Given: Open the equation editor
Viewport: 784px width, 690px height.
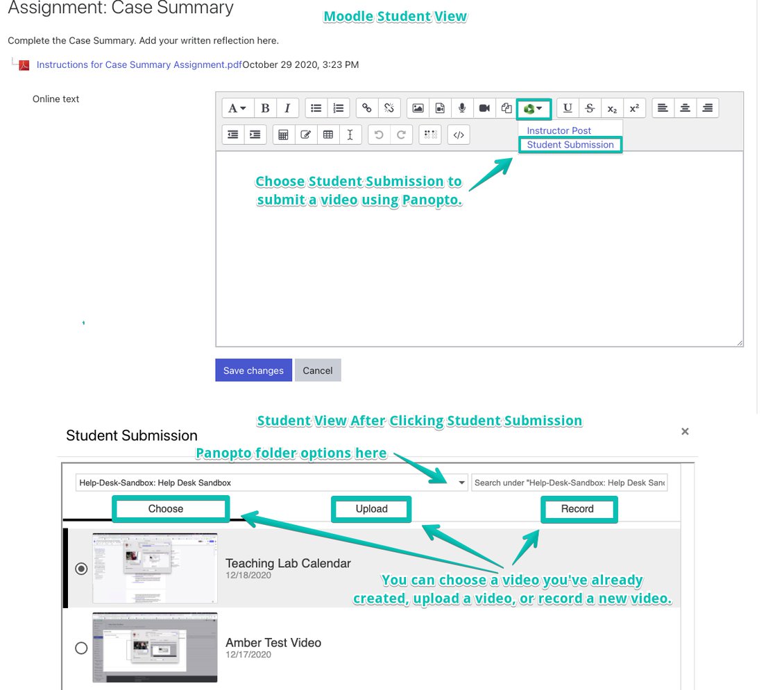Looking at the screenshot, I should (x=284, y=135).
